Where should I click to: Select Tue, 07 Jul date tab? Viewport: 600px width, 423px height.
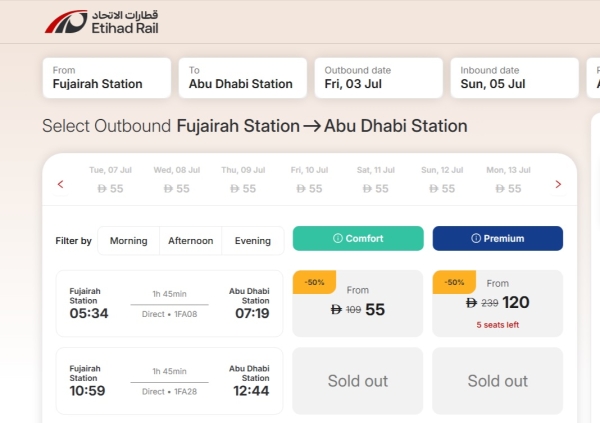(110, 180)
